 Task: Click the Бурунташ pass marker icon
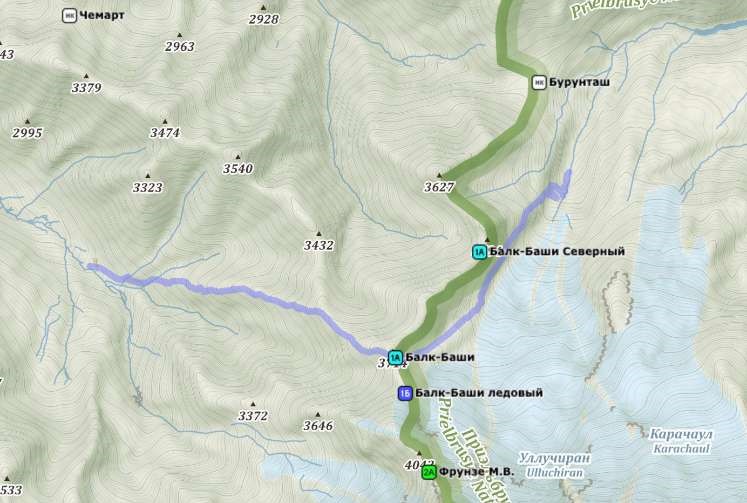pyautogui.click(x=539, y=82)
